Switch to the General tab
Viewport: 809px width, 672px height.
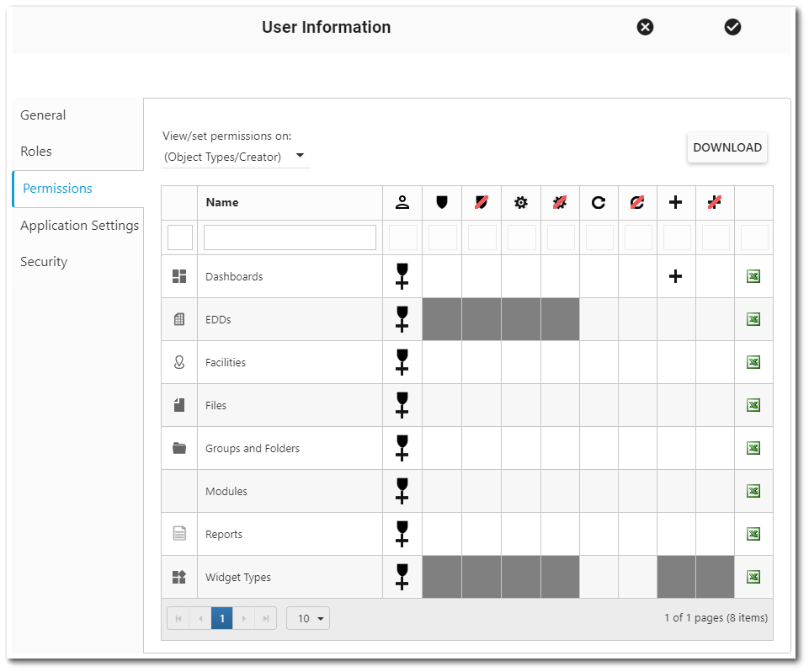pyautogui.click(x=43, y=115)
